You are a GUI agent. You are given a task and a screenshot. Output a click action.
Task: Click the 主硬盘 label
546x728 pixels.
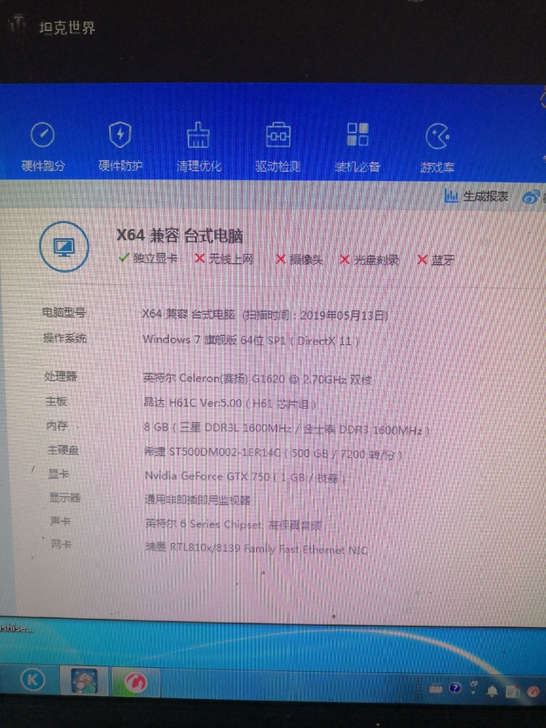(x=63, y=449)
